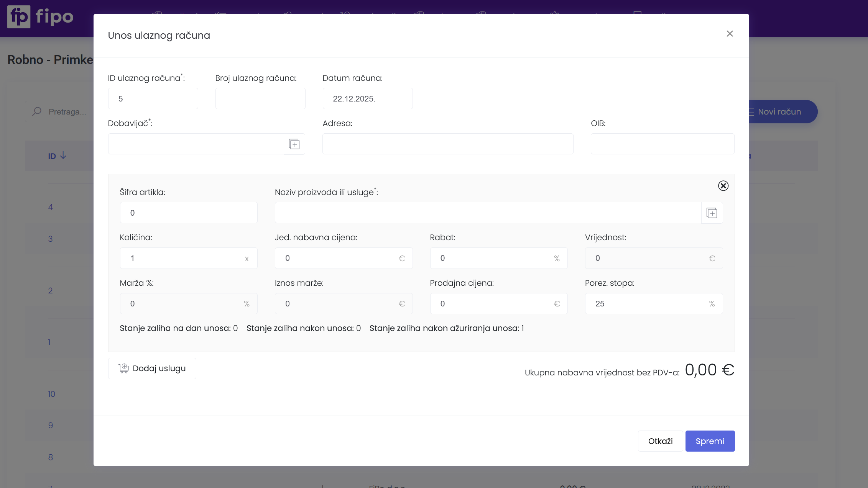Viewport: 868px width, 488px height.
Task: Focus the ID ulaznog računa field
Action: tap(153, 99)
